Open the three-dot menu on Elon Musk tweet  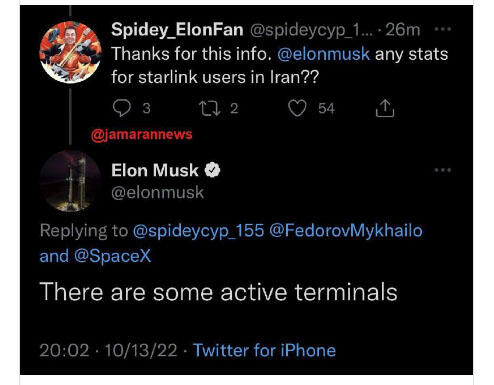443,170
